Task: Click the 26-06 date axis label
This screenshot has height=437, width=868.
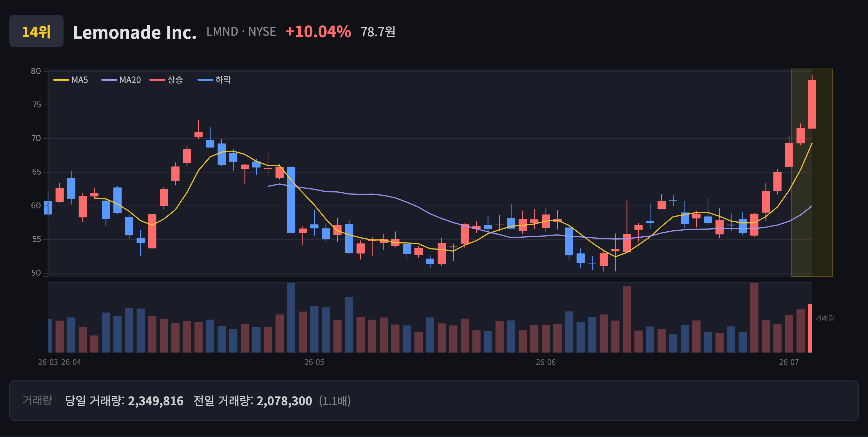Action: point(546,363)
